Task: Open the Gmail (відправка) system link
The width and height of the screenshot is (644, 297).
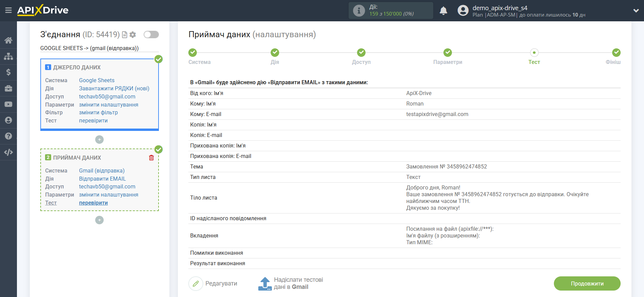Action: (102, 170)
